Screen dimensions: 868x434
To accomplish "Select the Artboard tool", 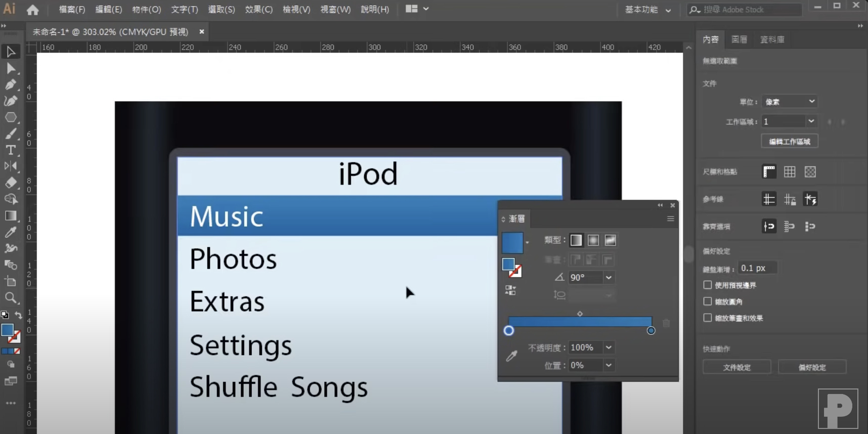I will [11, 281].
